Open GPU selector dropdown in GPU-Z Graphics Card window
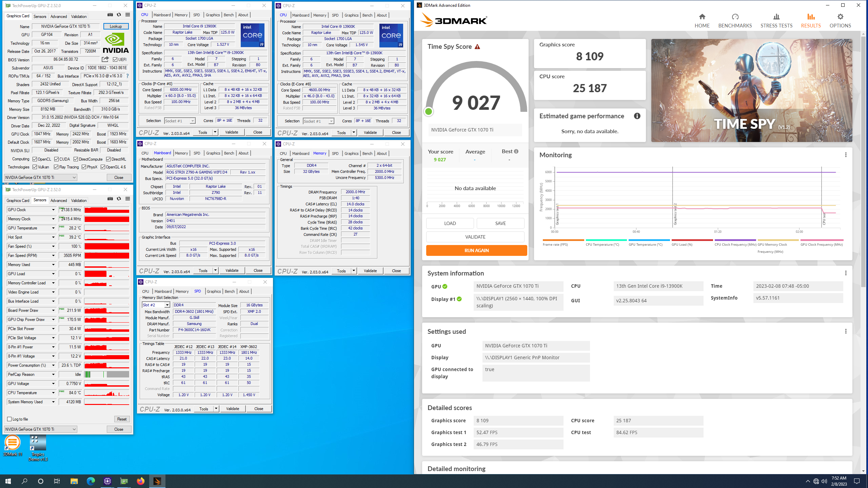This screenshot has height=488, width=868. pos(40,178)
